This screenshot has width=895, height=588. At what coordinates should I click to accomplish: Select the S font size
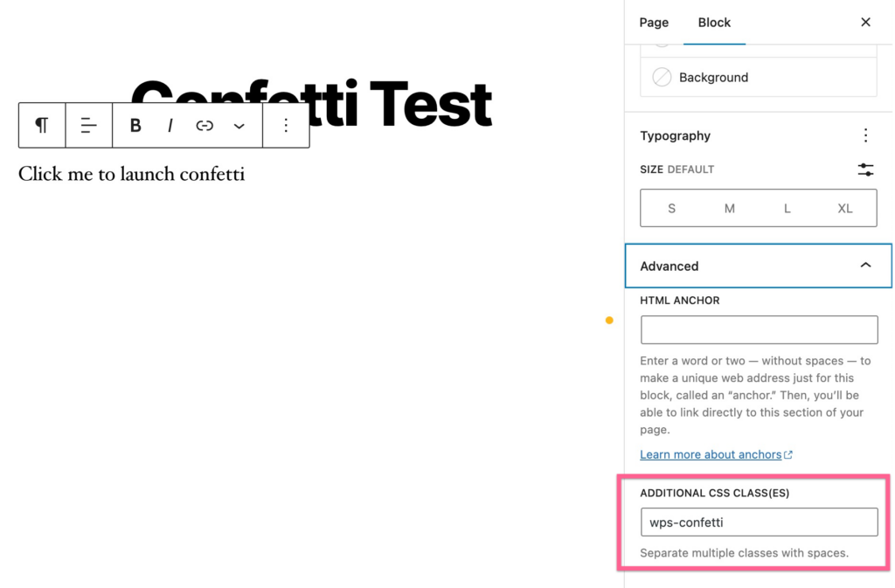click(671, 208)
